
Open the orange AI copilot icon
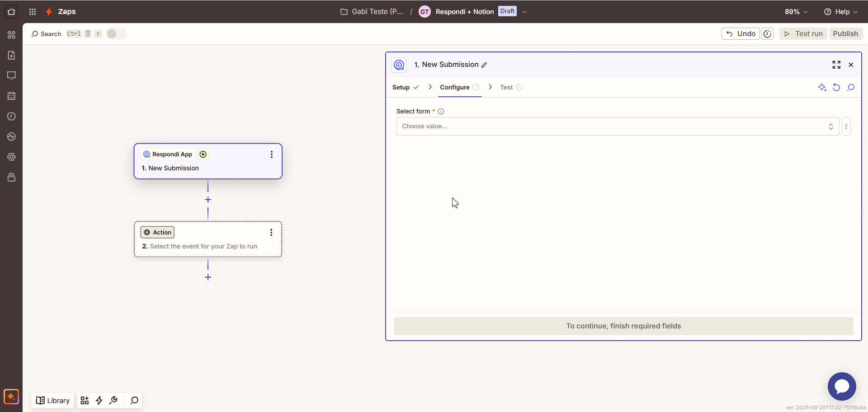(x=11, y=397)
